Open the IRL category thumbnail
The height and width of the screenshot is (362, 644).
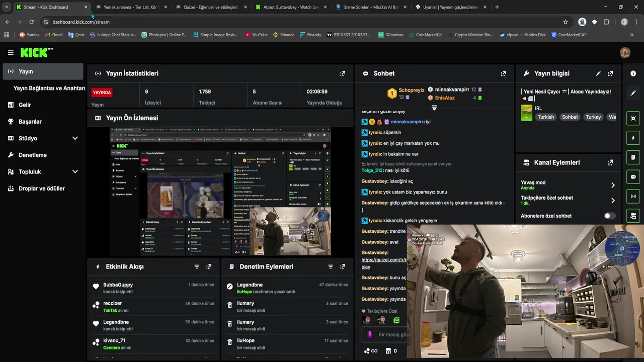(x=526, y=113)
